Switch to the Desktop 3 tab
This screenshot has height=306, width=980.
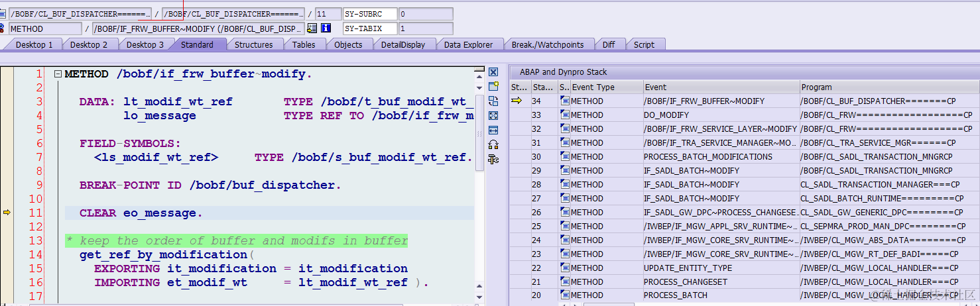tap(145, 44)
